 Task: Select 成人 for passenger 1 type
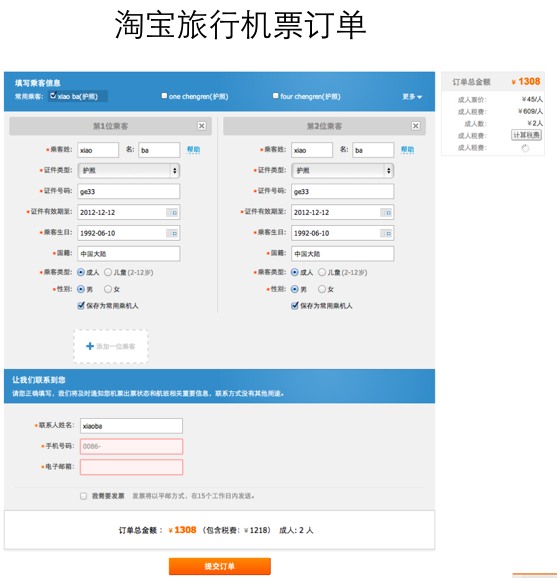click(x=80, y=272)
